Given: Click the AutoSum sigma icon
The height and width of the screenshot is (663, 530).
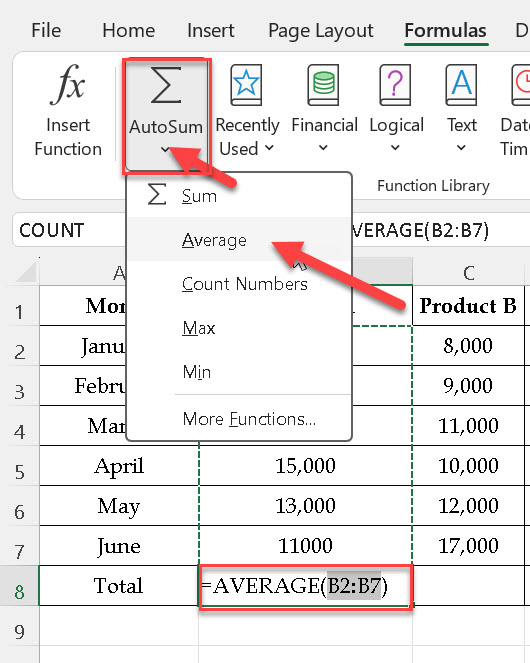Looking at the screenshot, I should (166, 85).
